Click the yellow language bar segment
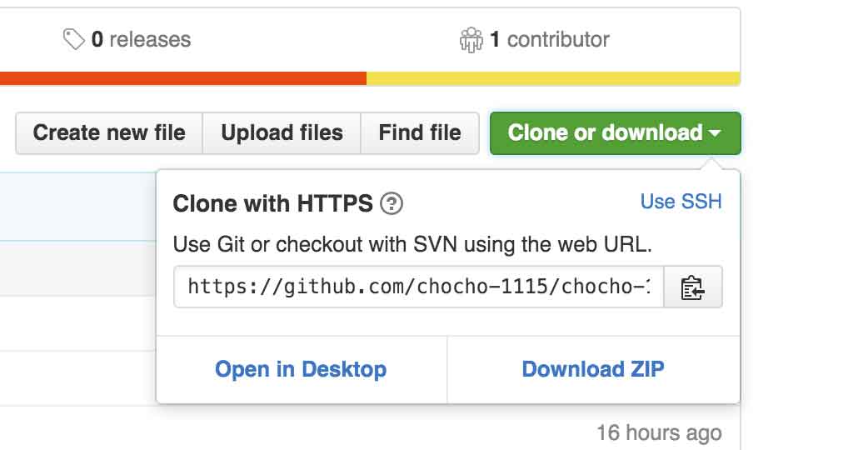Image resolution: width=868 pixels, height=450 pixels. point(553,78)
